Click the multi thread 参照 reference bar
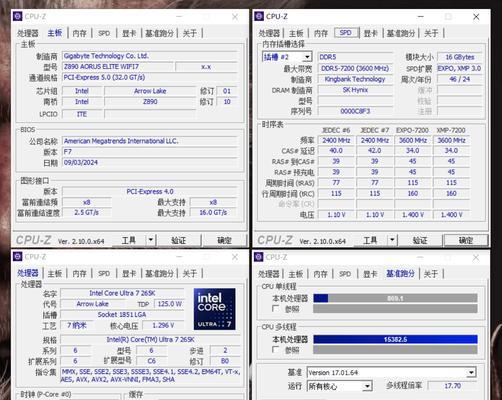 (395, 350)
